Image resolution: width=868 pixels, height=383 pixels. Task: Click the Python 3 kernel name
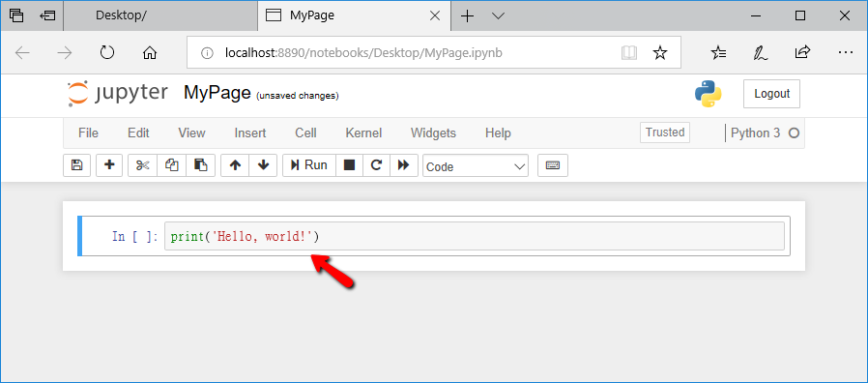click(x=755, y=133)
